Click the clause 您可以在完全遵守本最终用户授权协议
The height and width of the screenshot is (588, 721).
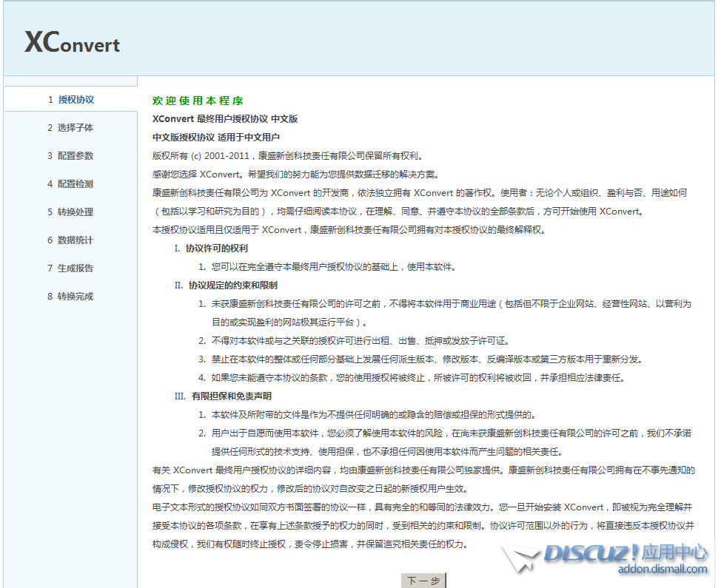tap(334, 267)
